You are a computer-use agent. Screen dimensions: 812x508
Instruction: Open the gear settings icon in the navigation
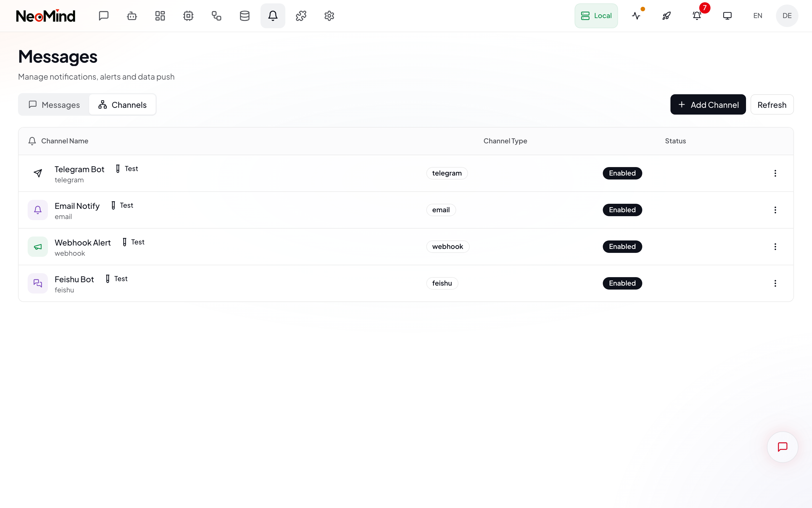[329, 16]
